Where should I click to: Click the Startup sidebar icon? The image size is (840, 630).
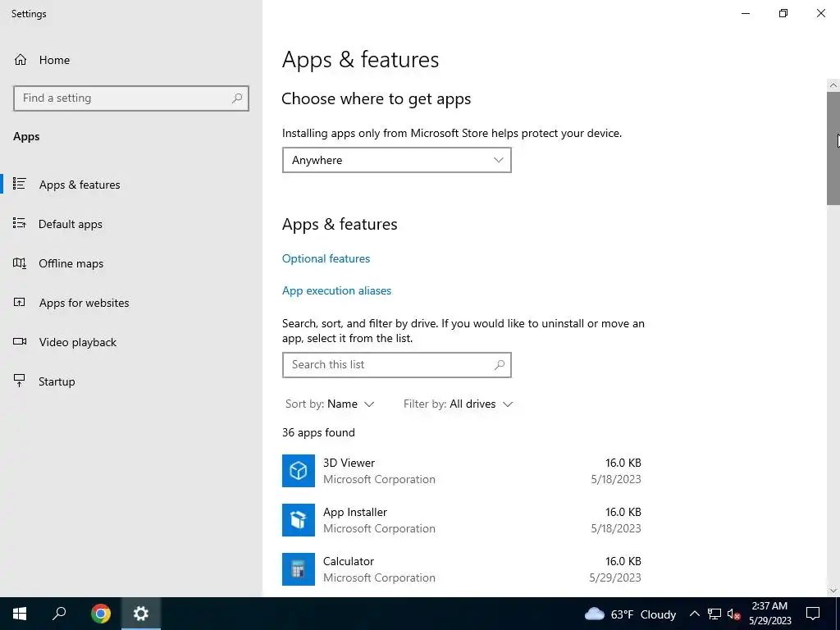pyautogui.click(x=20, y=381)
